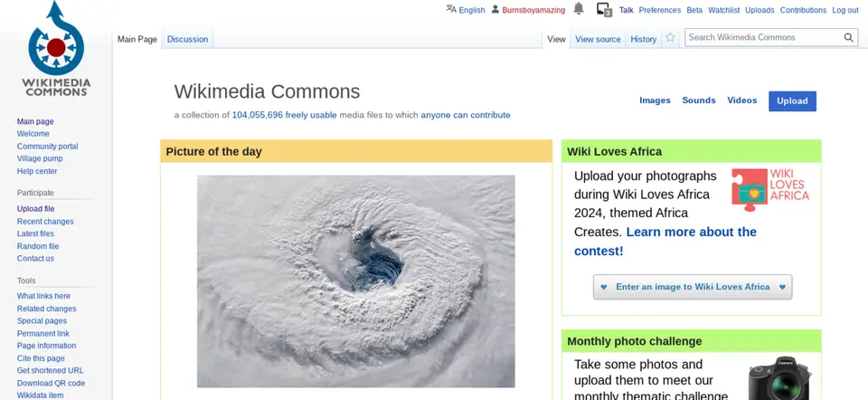Click the camera image in photo challenge
Image resolution: width=868 pixels, height=400 pixels.
click(x=779, y=378)
